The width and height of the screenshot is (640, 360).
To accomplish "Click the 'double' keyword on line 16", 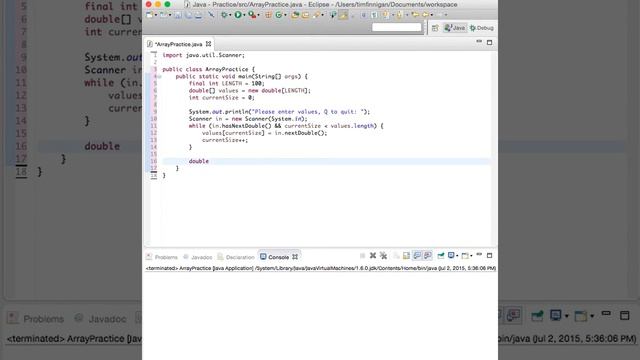I will 199,161.
